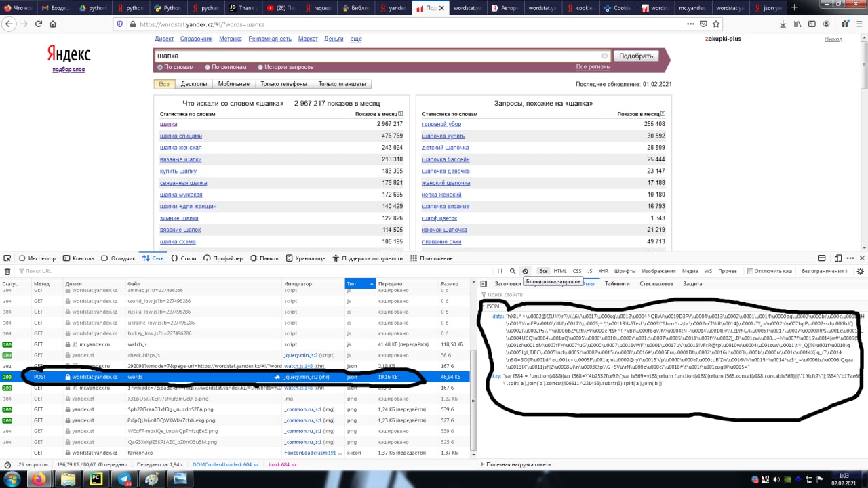This screenshot has height=488, width=868.
Task: Switch to the 'Заголовки' request details tab
Action: (x=507, y=284)
